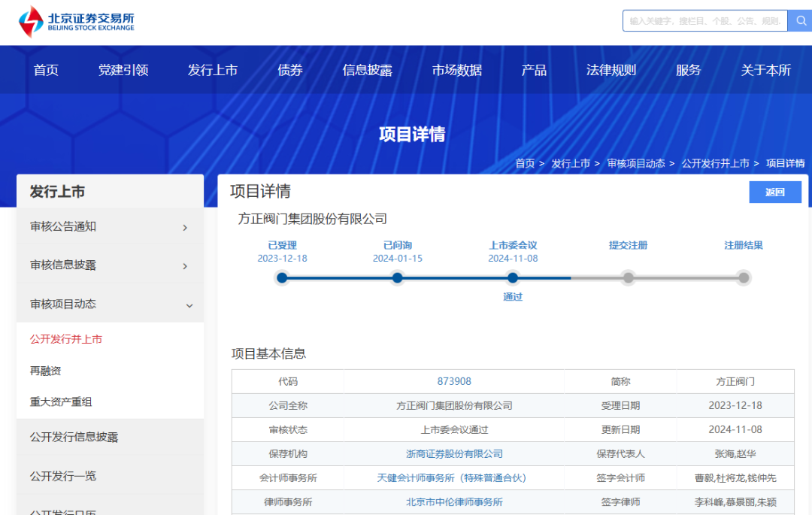Expand the 审核公告通知 sidebar section
This screenshot has height=515, width=812.
[110, 226]
